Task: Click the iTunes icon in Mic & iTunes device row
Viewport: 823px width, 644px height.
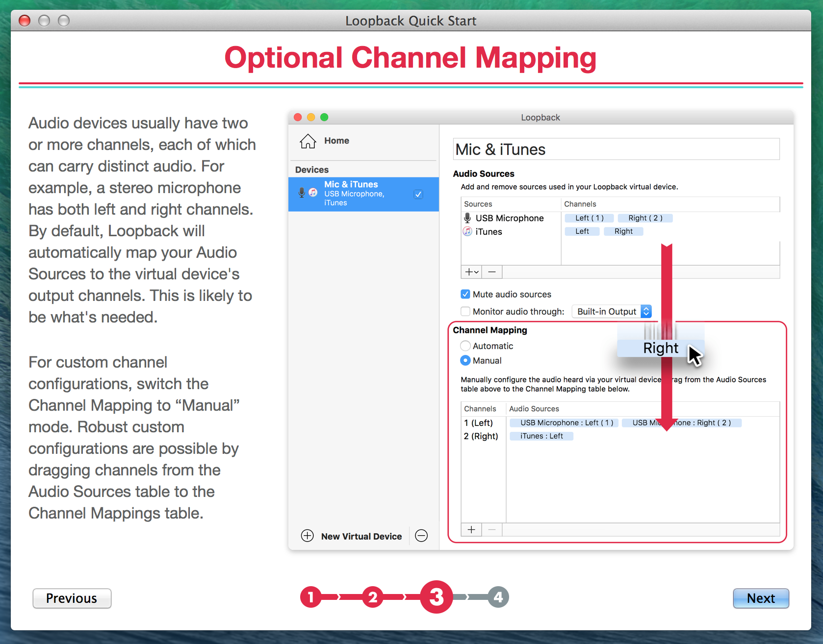Action: tap(313, 193)
